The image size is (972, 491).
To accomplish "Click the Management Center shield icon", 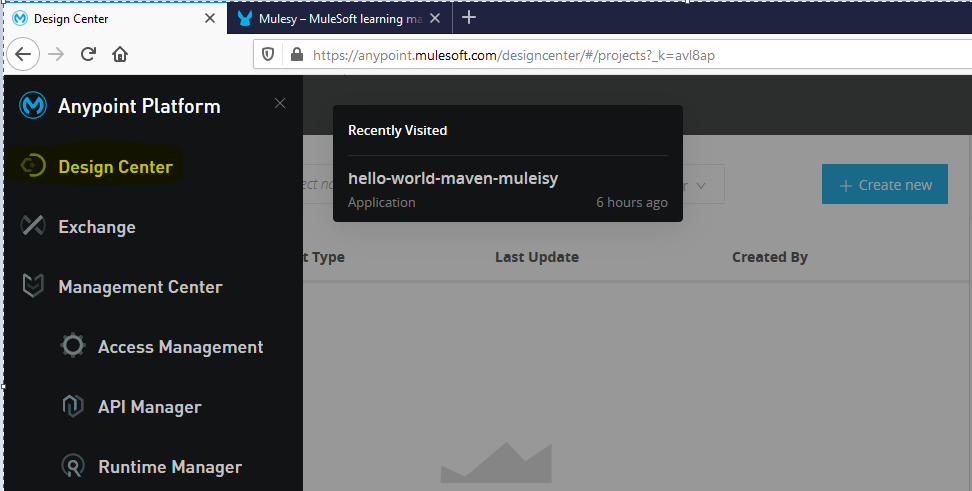I will [33, 286].
